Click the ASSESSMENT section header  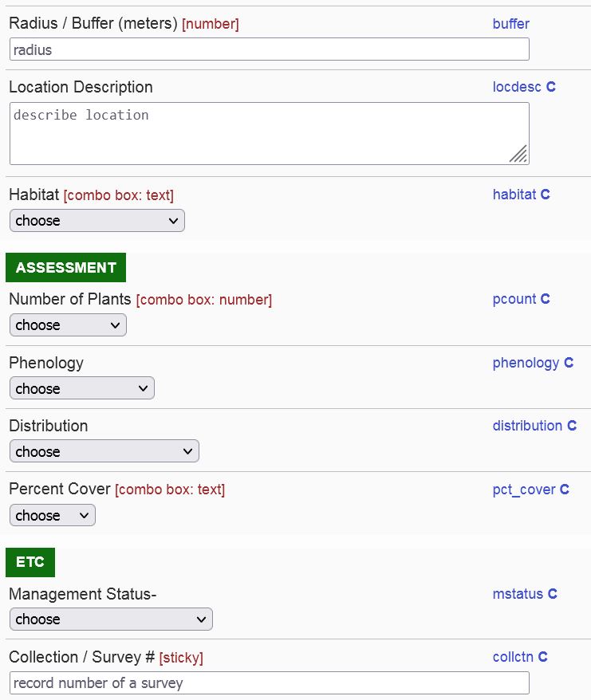tap(65, 268)
